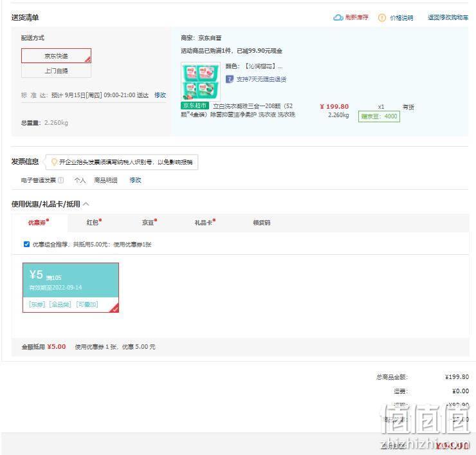Switch to the 京豆 tab
Image resolution: width=476 pixels, height=455 pixels.
(x=149, y=222)
